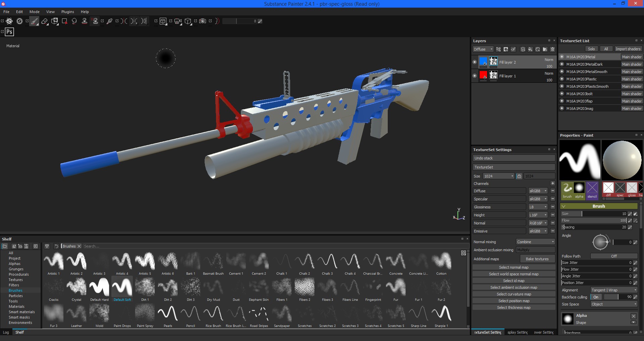Open the Normal mixing Combine dropdown
644x341 pixels.
click(x=535, y=242)
